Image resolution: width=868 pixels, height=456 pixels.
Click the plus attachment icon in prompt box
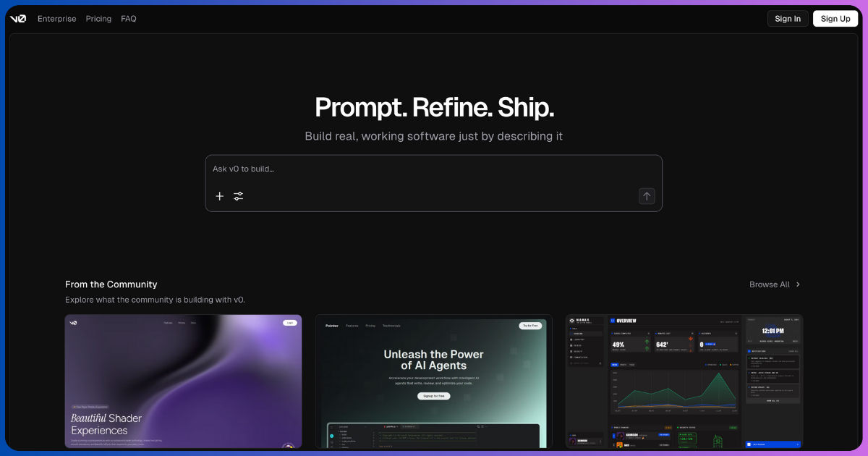pyautogui.click(x=220, y=196)
